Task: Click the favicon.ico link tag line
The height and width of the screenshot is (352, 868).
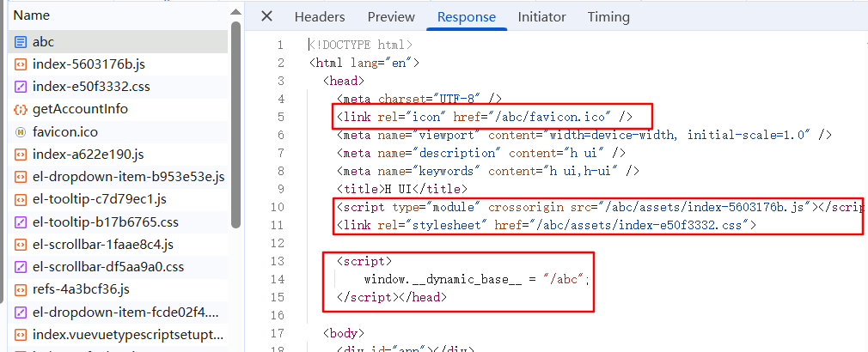Action: [485, 117]
